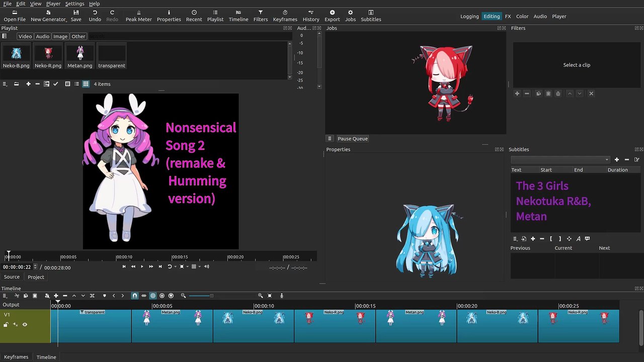The image size is (644, 362).
Task: Open the subtitles panel hamburger menu
Action: 515,239
